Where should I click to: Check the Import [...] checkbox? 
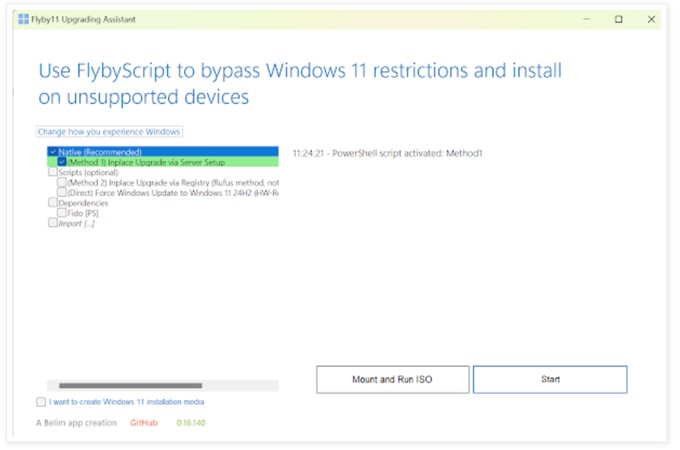(x=52, y=223)
